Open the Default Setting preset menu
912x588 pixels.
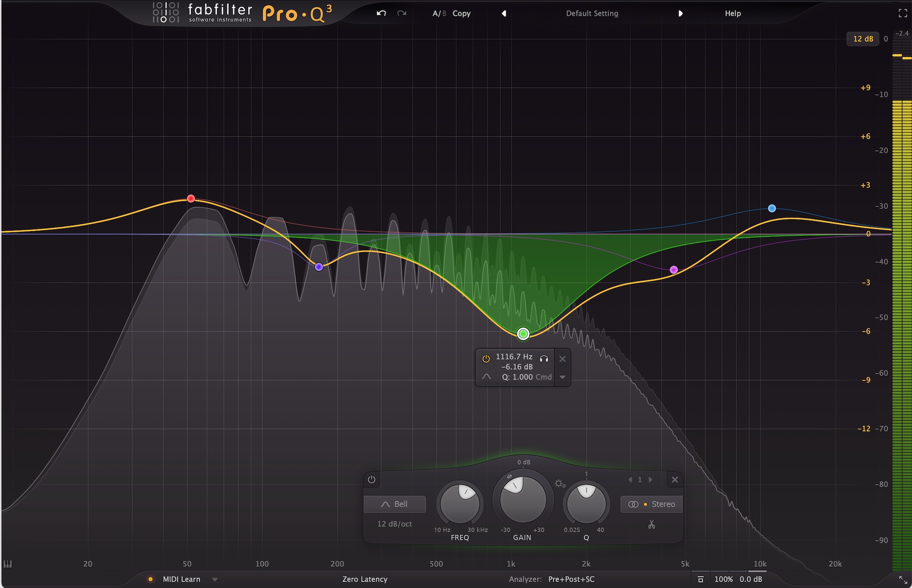tap(592, 14)
